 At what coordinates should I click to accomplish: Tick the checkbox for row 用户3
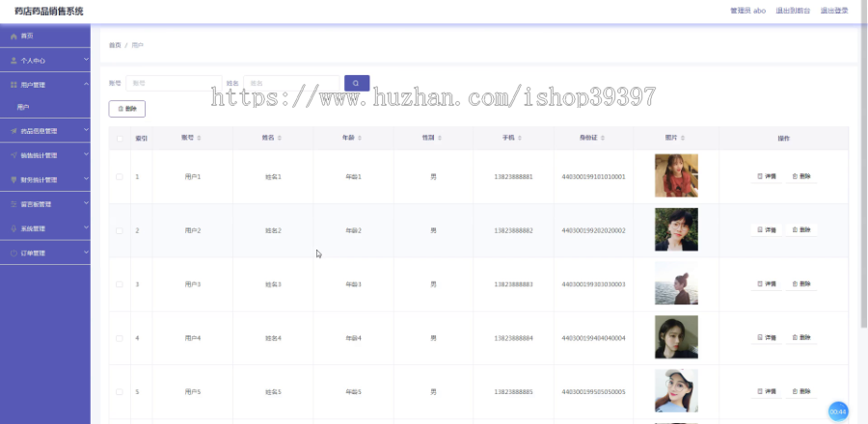120,284
